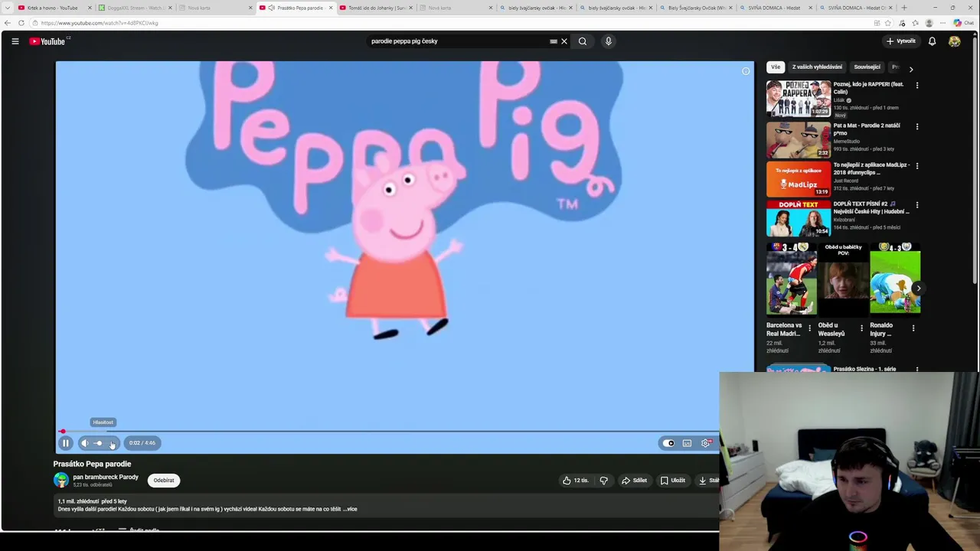Viewport: 980px width, 551px height.
Task: Open the pan brambureck channel avatar
Action: (x=61, y=481)
